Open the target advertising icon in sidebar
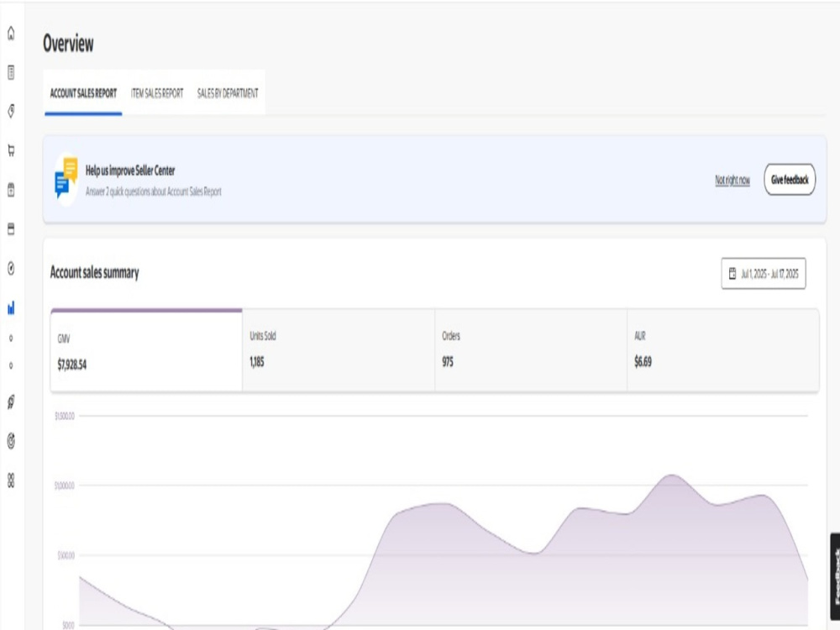 11,442
